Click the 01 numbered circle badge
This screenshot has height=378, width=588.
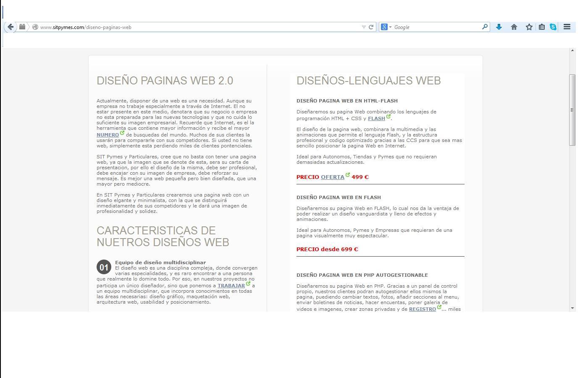click(104, 267)
